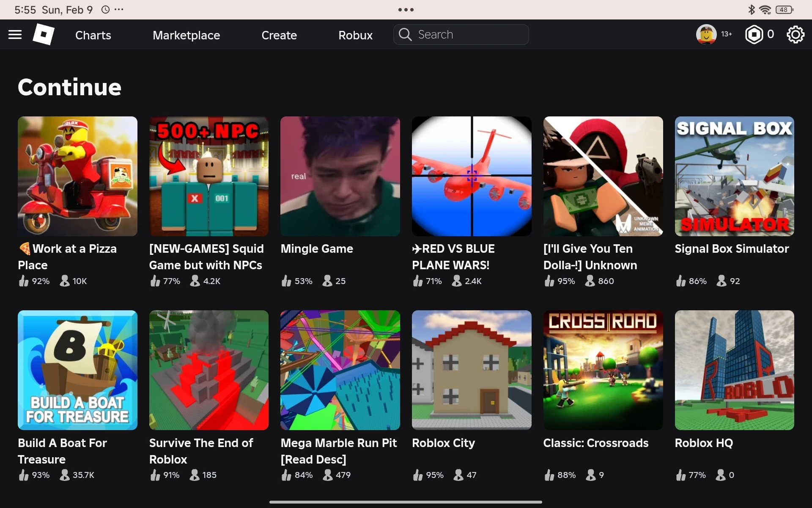Open the Mingle Game thumbnail
This screenshot has width=812, height=508.
(x=340, y=176)
